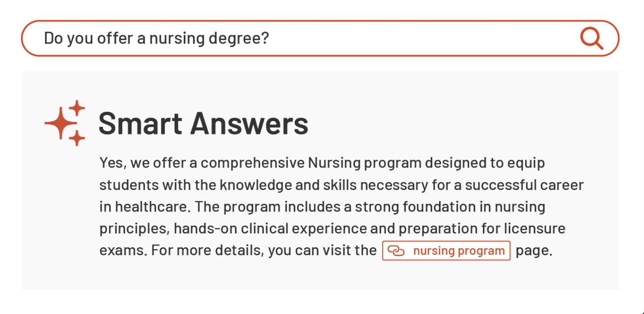Screen dimensions: 644x314
Task: Click the small lower sparkle star
Action: point(77,138)
